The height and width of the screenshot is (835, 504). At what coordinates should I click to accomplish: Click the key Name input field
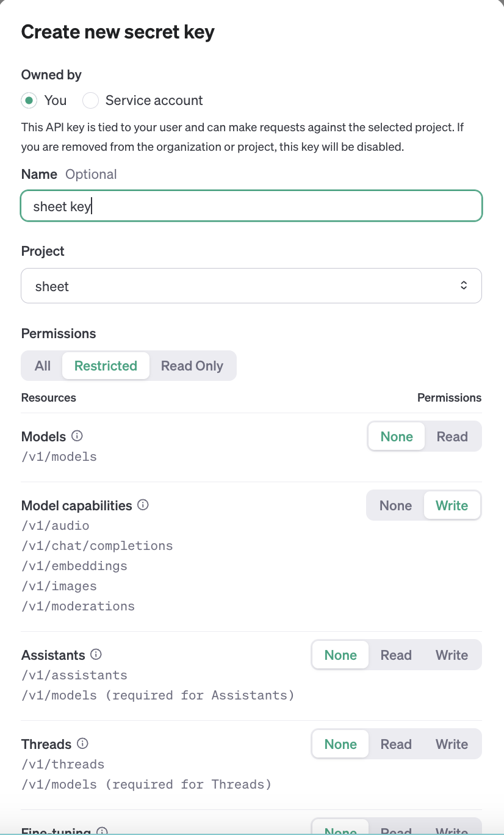pyautogui.click(x=251, y=206)
